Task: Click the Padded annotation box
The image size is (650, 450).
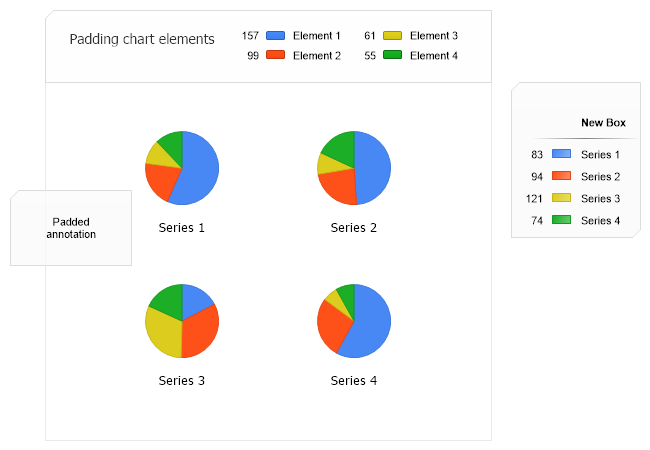Action: 71,228
